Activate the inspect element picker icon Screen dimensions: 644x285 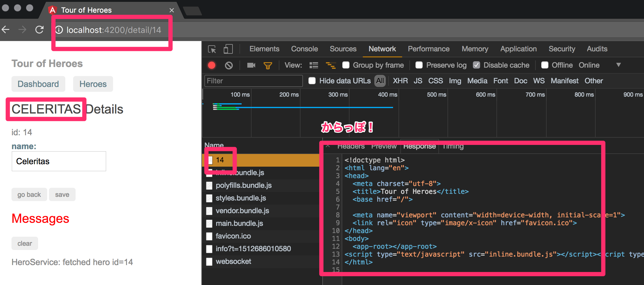point(212,49)
